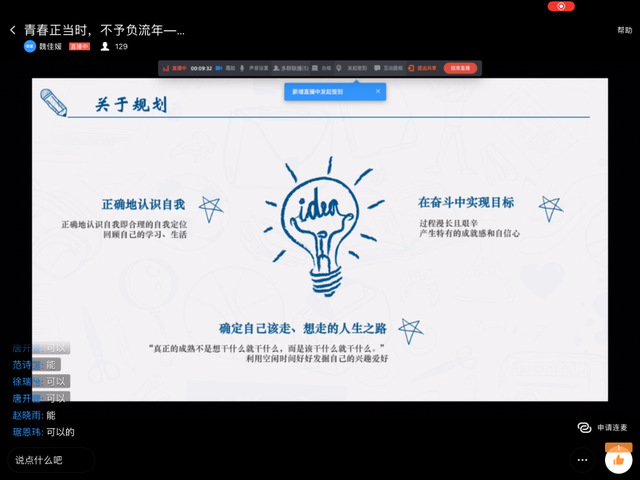Tap the viewer count person icon

tap(105, 46)
